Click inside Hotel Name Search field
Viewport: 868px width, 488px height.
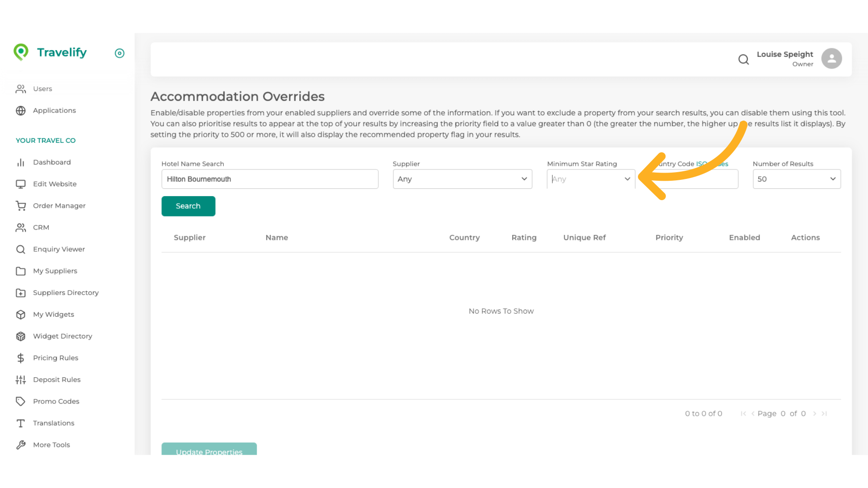[x=269, y=179]
